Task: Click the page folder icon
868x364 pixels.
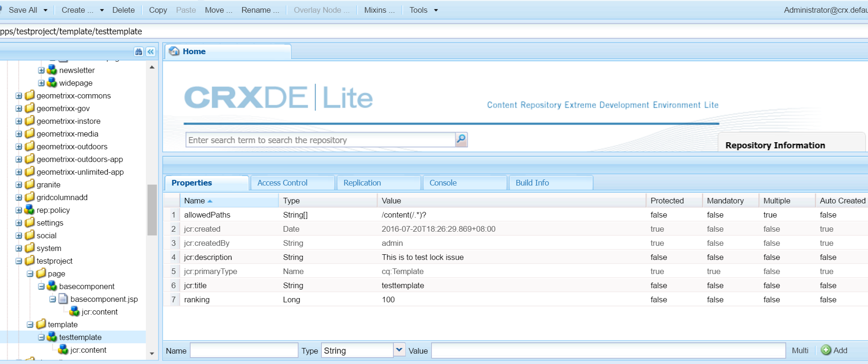Action: [x=41, y=274]
